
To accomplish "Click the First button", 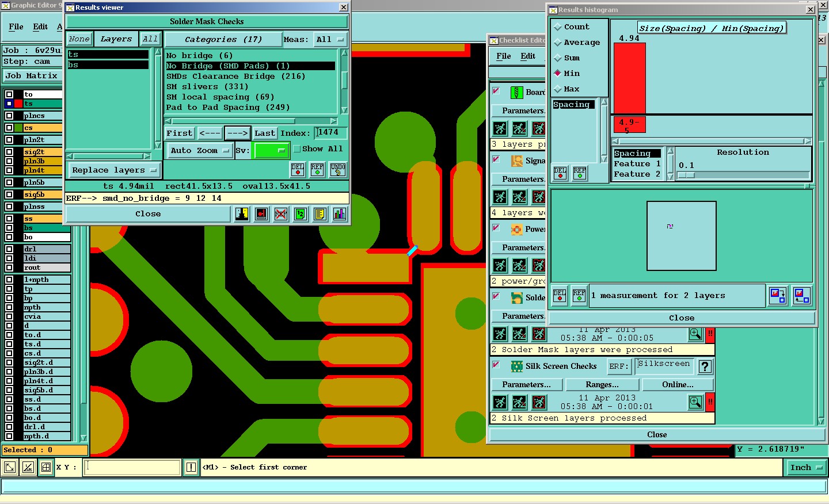I will [x=180, y=133].
